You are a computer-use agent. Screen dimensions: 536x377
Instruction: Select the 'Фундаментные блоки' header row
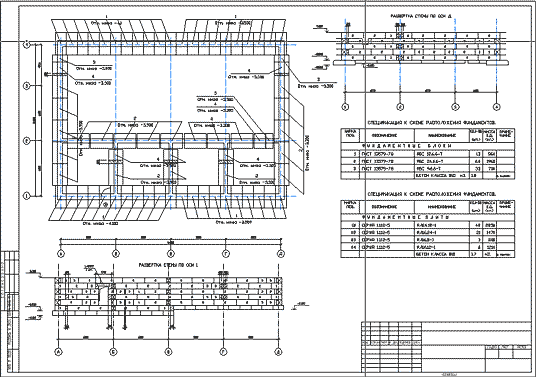pos(428,146)
